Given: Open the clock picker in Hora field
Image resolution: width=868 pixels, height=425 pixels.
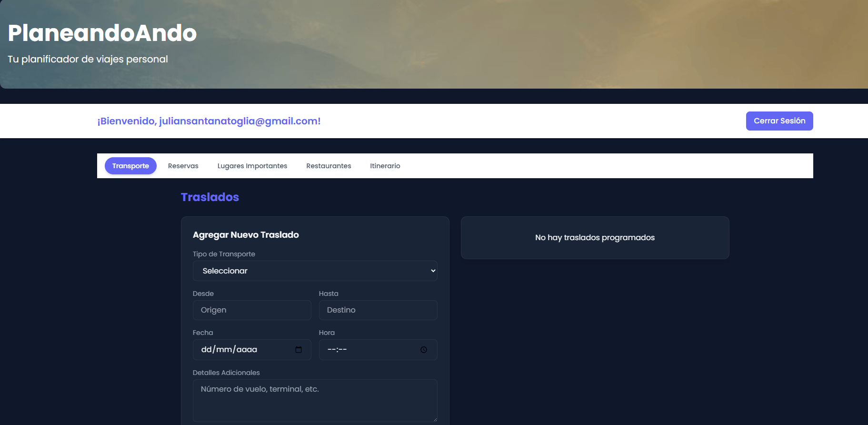Looking at the screenshot, I should pos(423,350).
